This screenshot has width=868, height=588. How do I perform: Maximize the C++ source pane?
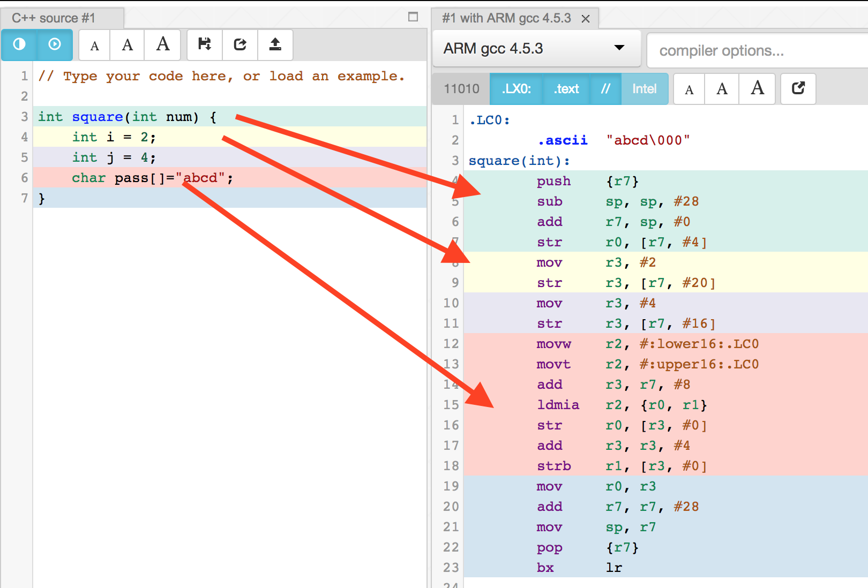(x=413, y=17)
